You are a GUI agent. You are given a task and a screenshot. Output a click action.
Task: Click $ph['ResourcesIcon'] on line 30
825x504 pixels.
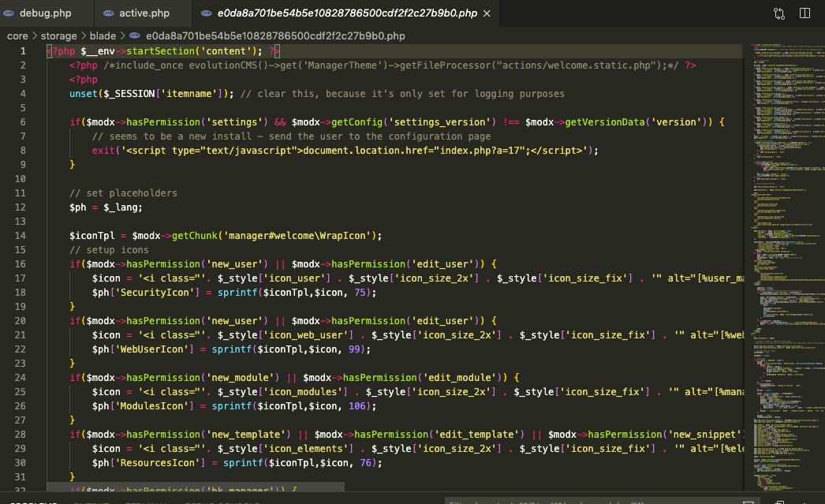coord(149,463)
